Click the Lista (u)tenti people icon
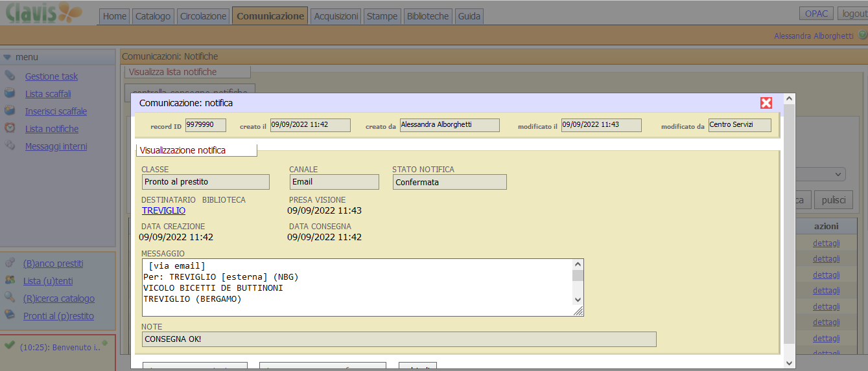 10,280
